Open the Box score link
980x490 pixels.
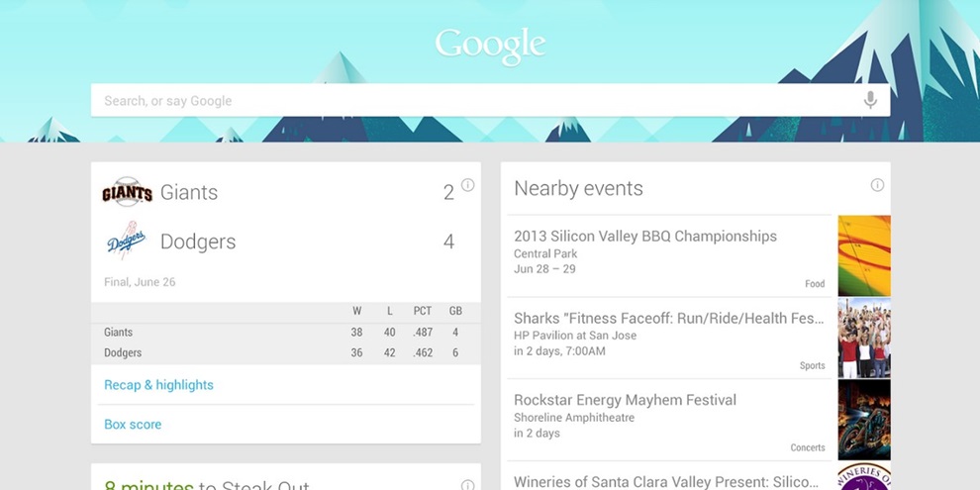tap(133, 425)
